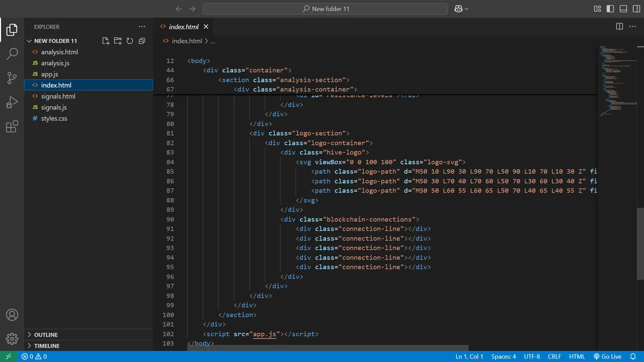
Task: Change encoding via UTF-8
Action: 531,356
